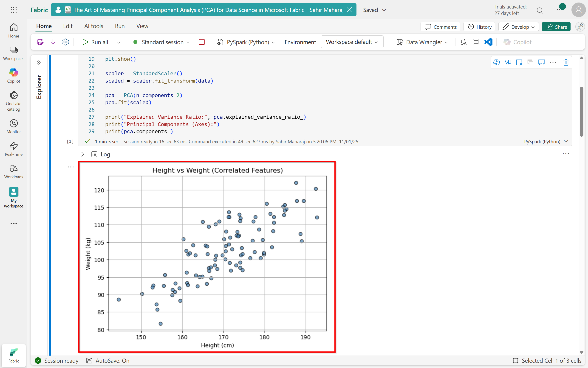Screen dimensions: 588x368
Task: Open version History
Action: [479, 27]
